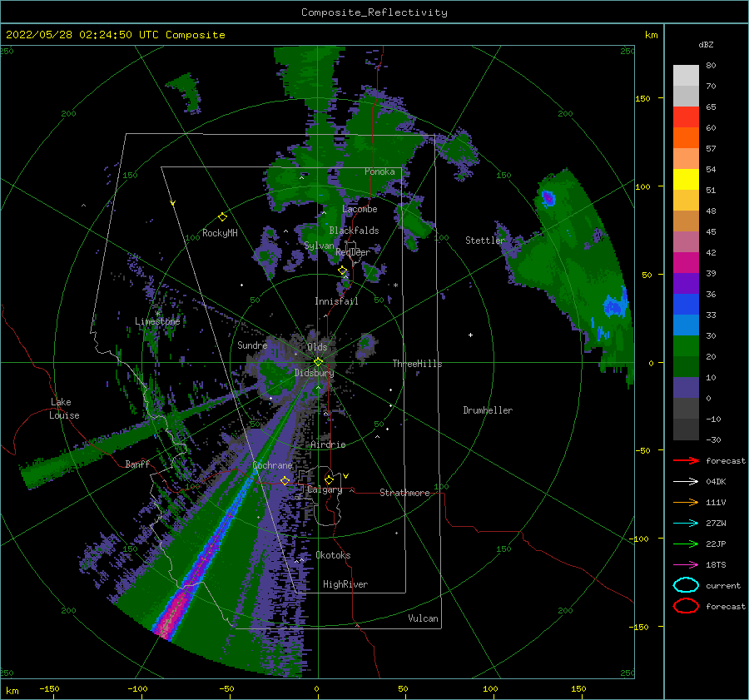
Task: Click the yellow radar site marker at map center
Action: [x=318, y=362]
